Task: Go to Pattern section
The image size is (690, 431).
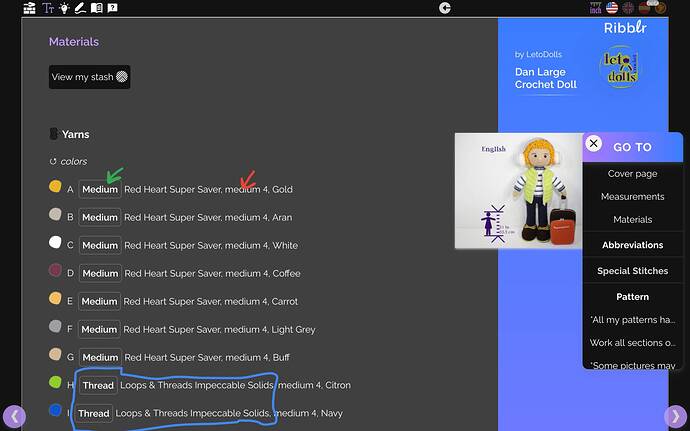Action: (x=632, y=297)
